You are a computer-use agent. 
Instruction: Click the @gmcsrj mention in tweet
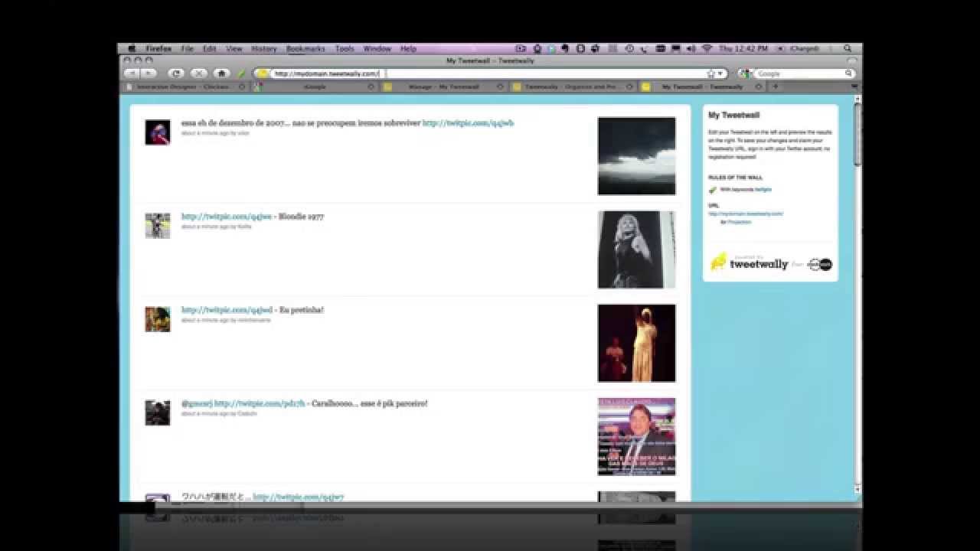[197, 403]
